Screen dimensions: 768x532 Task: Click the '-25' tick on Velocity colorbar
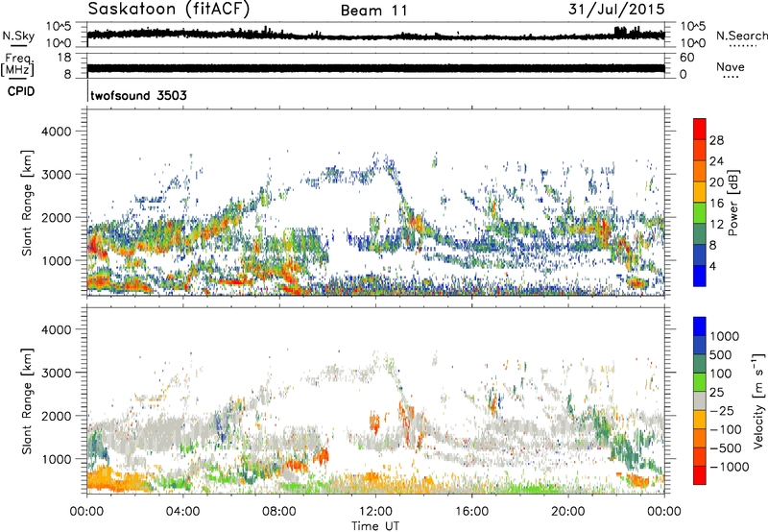click(723, 410)
